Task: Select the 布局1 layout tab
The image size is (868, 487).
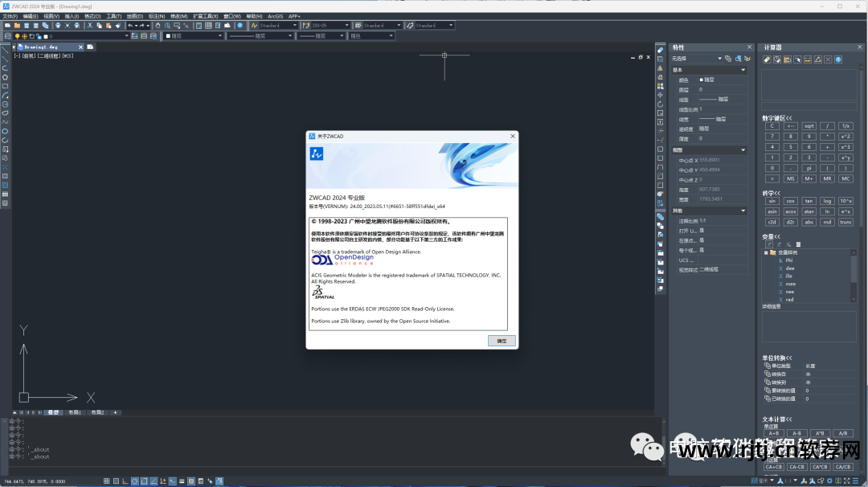Action: [74, 412]
